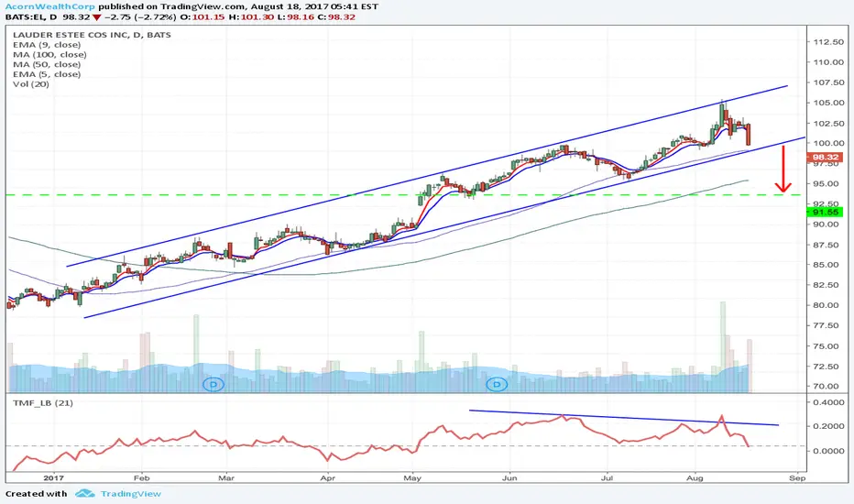Click the LAUDER ESTEE COS INC legend

(x=92, y=35)
